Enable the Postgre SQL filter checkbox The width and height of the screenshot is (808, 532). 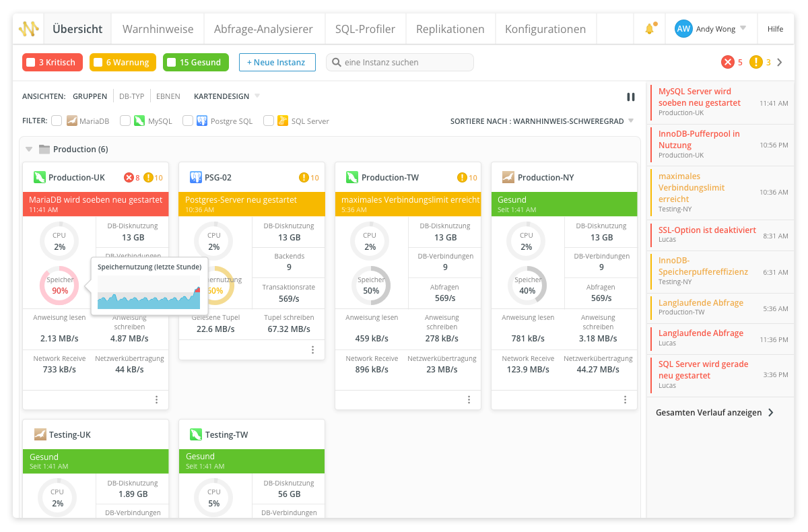188,121
